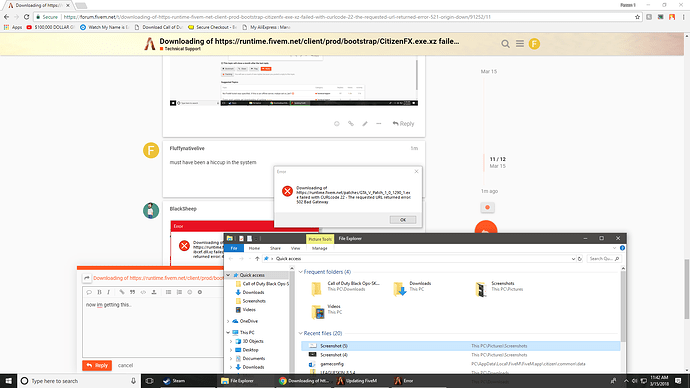
Task: Open Windows Start menu
Action: [8, 381]
